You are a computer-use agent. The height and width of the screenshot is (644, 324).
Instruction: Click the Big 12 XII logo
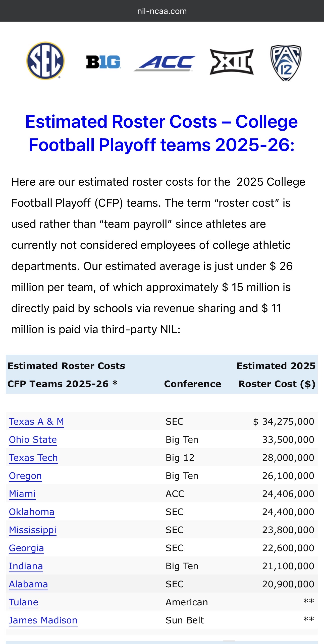(x=232, y=62)
